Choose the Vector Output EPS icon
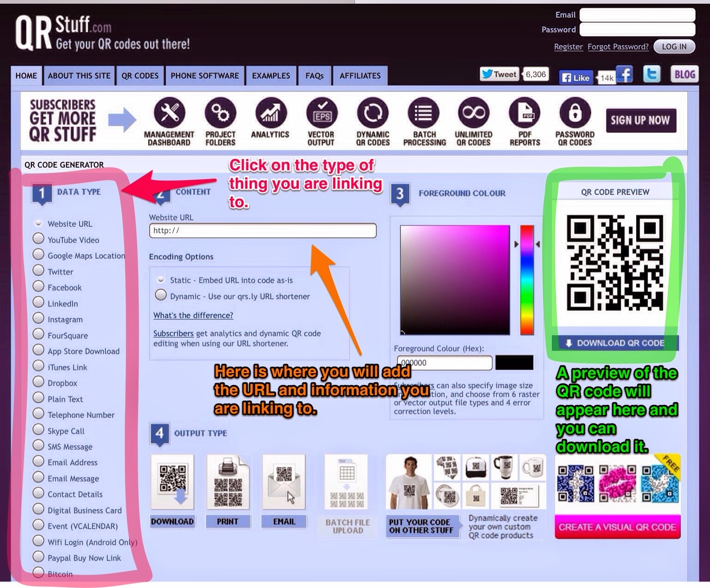This screenshot has height=588, width=710. pos(322,112)
